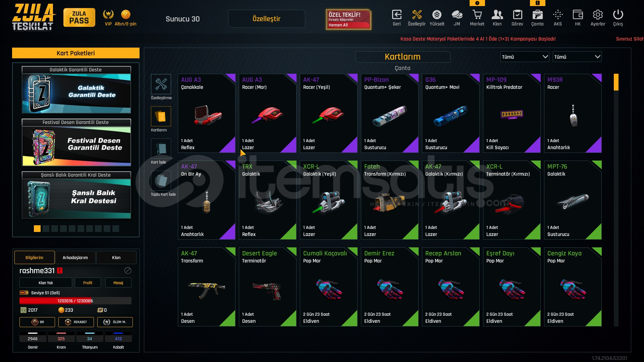The height and width of the screenshot is (362, 644).
Task: Click the Çıkış power icon
Action: pyautogui.click(x=618, y=15)
